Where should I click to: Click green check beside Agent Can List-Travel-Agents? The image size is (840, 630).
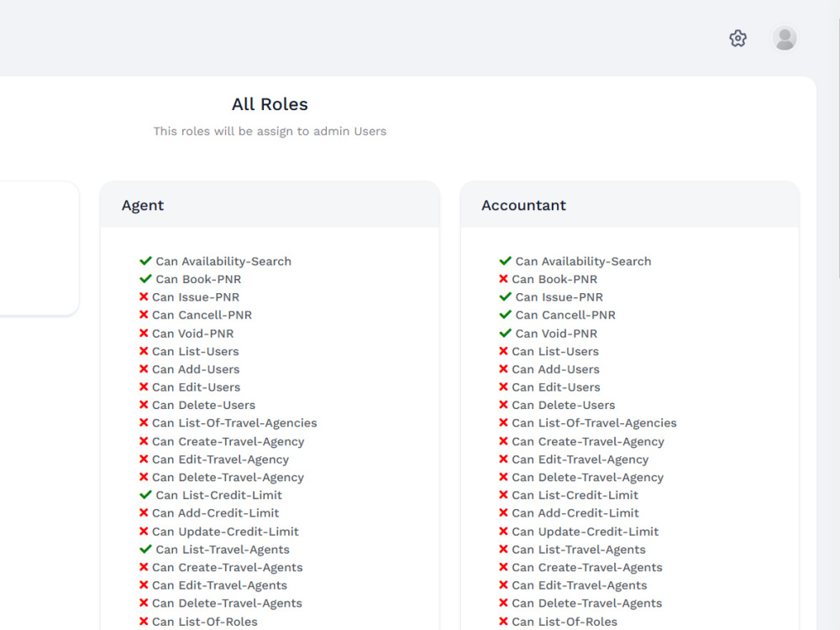145,549
